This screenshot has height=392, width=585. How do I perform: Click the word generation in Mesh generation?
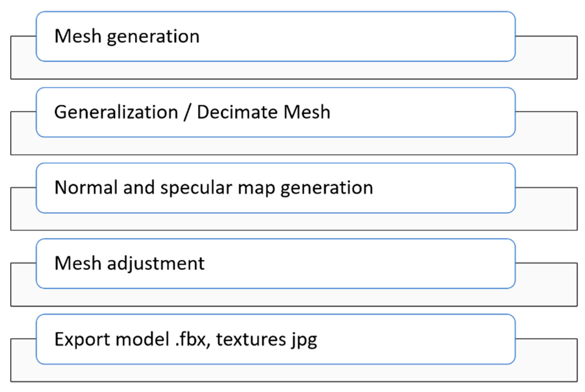click(153, 37)
